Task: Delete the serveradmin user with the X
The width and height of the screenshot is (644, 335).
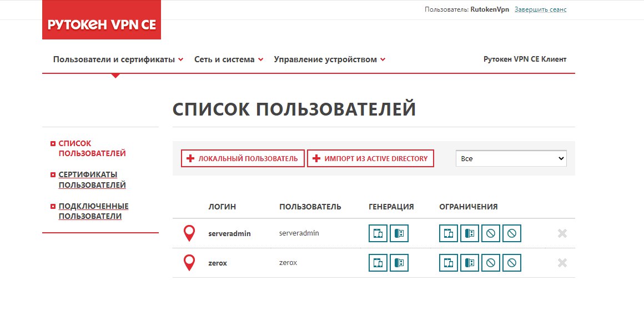Action: click(x=562, y=233)
